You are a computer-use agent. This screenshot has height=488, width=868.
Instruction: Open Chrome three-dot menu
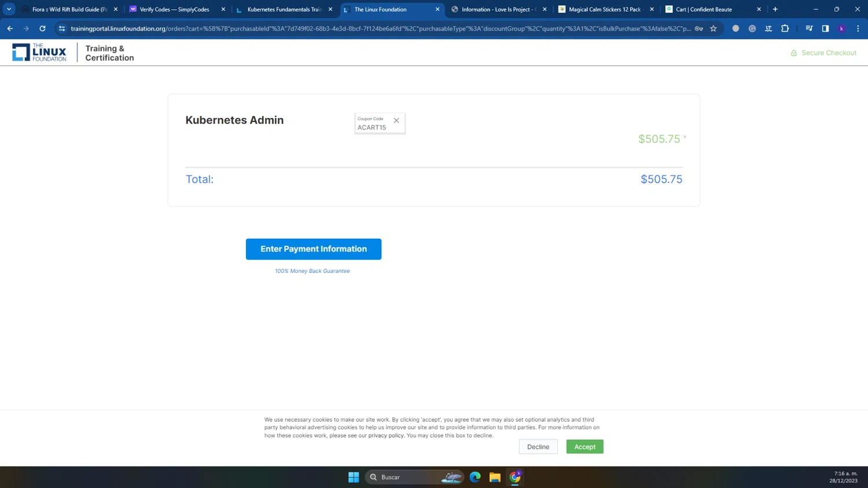(858, 28)
